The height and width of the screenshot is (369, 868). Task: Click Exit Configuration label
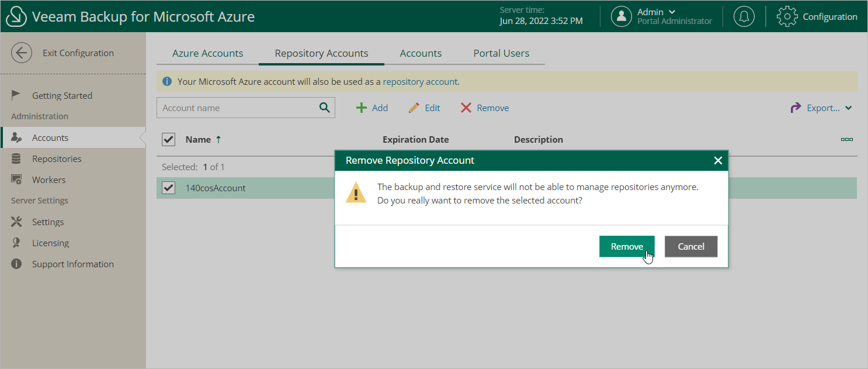[78, 53]
